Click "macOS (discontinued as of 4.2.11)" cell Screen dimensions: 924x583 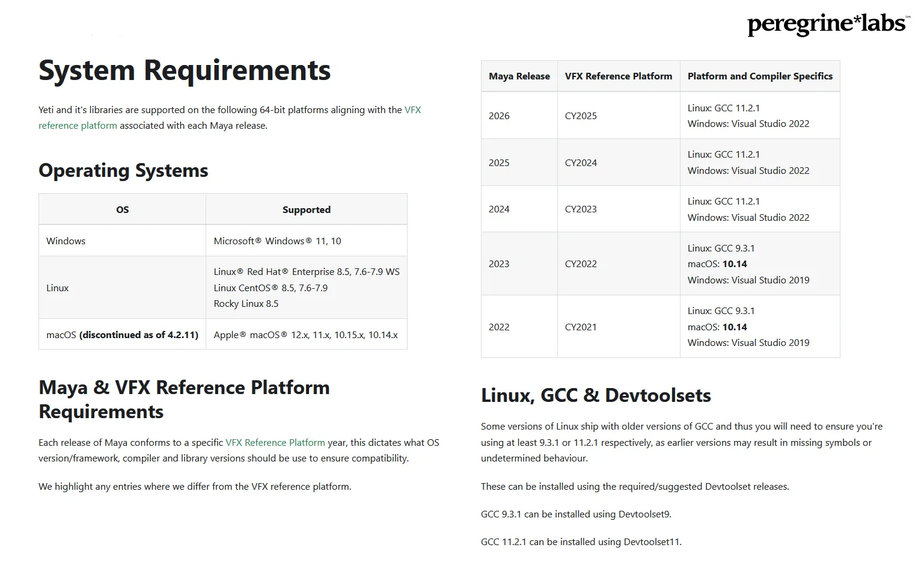coord(122,335)
